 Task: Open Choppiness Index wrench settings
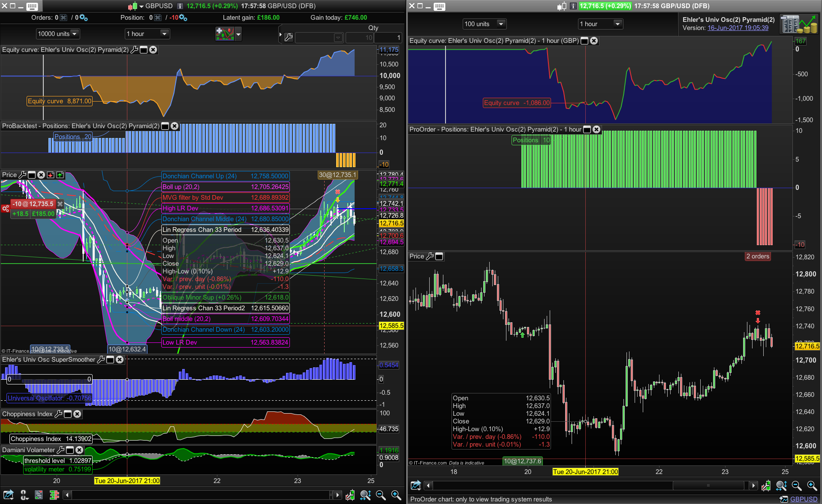tap(58, 414)
